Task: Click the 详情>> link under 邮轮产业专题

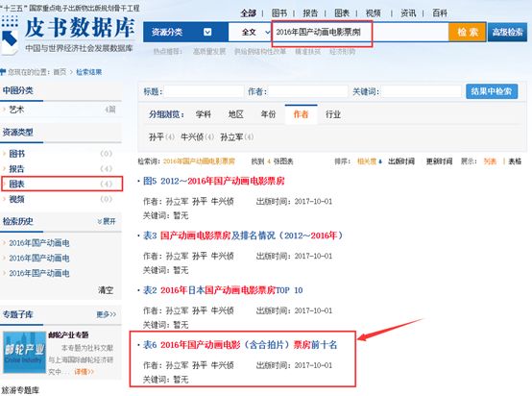Action: 84,372
